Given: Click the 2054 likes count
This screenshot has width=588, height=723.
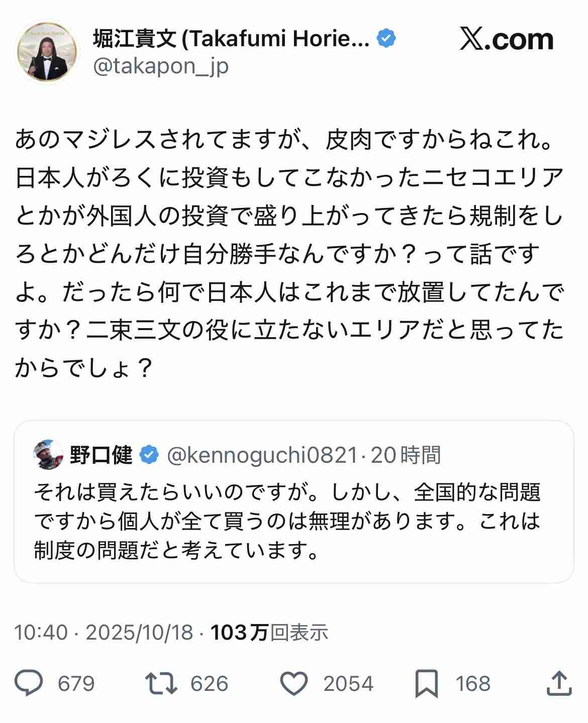Looking at the screenshot, I should 348,683.
